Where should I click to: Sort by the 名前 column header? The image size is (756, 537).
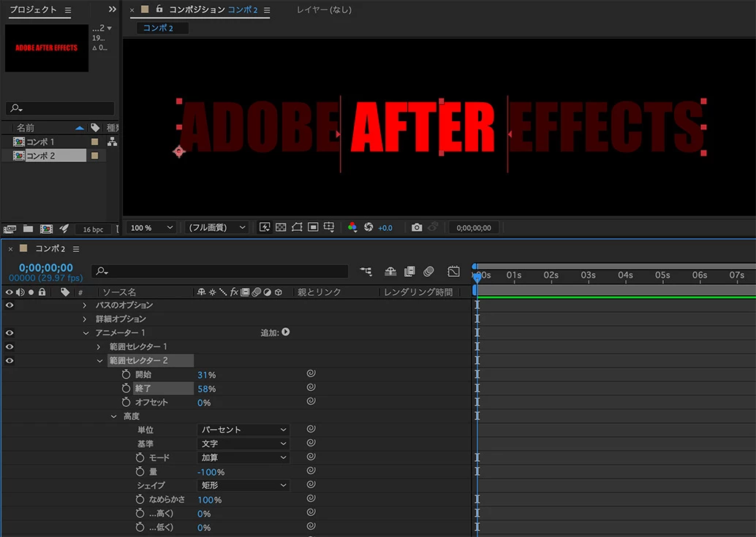(26, 128)
